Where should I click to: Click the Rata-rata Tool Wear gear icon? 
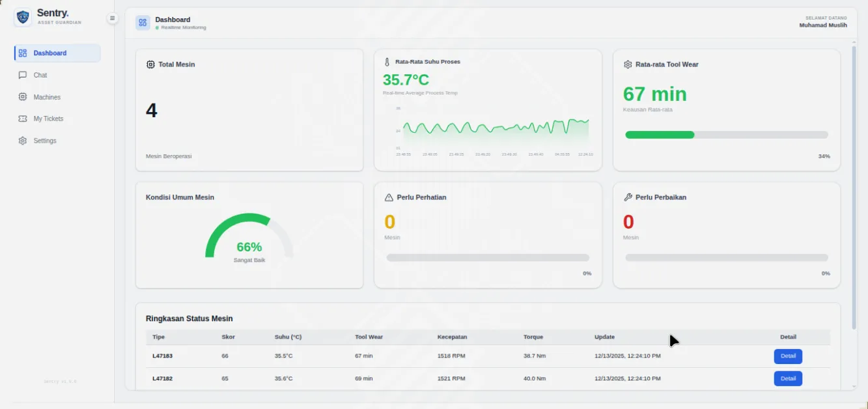tap(628, 64)
